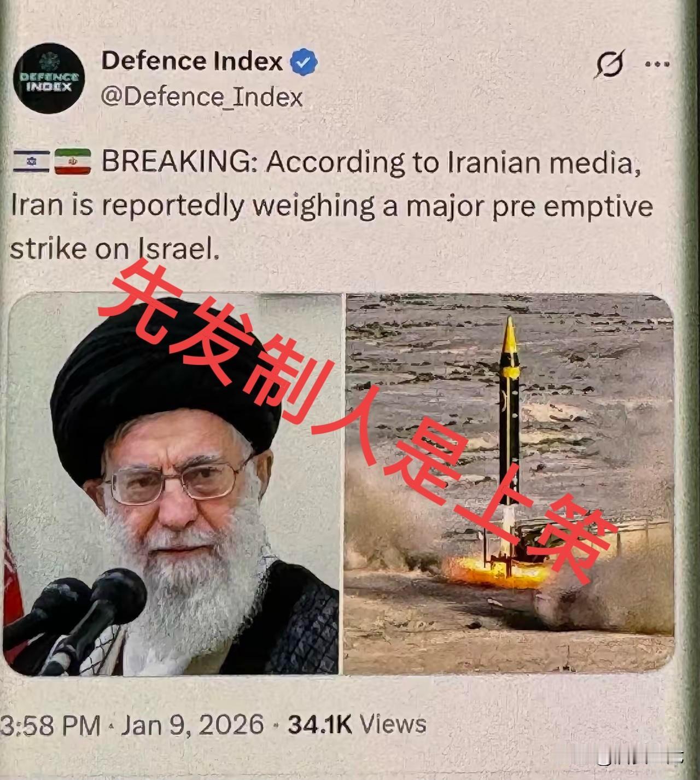The width and height of the screenshot is (700, 780).
Task: Click the Israel flag emoji
Action: point(31,161)
